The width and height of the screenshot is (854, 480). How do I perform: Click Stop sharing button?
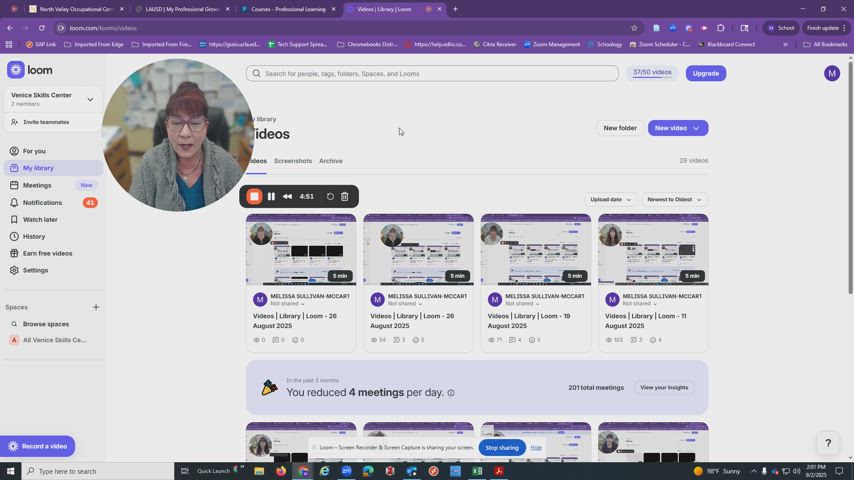tap(502, 447)
